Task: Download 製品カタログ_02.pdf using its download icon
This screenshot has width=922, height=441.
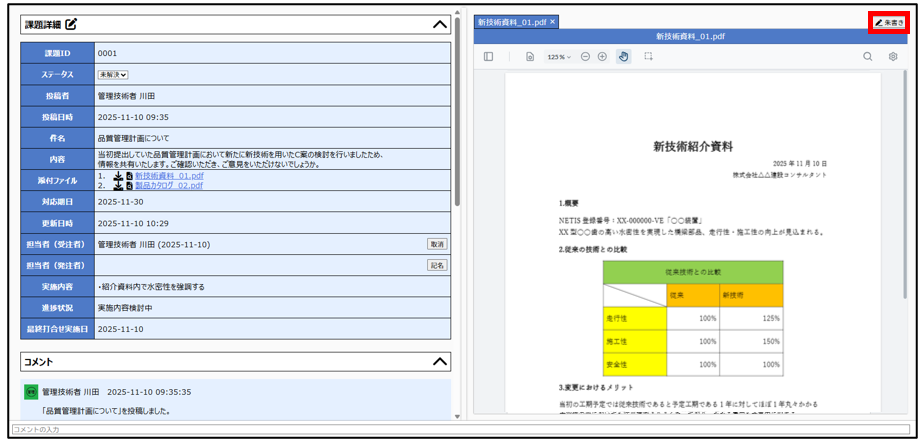Action: click(x=117, y=186)
